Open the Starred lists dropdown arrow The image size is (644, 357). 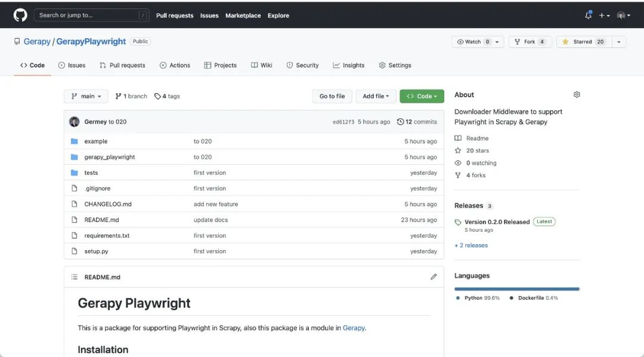pyautogui.click(x=618, y=42)
